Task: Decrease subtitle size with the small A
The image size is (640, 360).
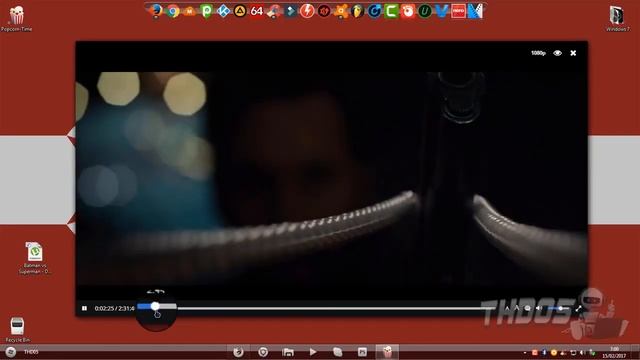Action: (x=507, y=309)
